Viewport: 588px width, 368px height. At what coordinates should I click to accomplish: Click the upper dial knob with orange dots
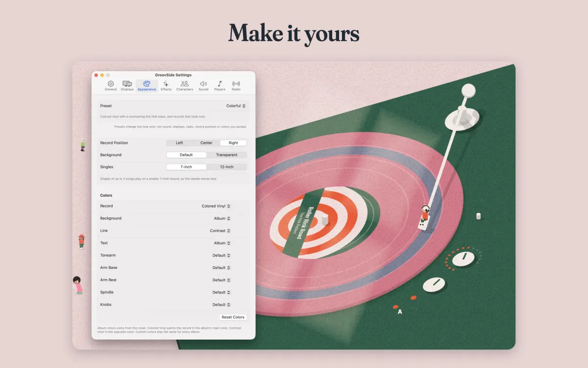pyautogui.click(x=463, y=258)
